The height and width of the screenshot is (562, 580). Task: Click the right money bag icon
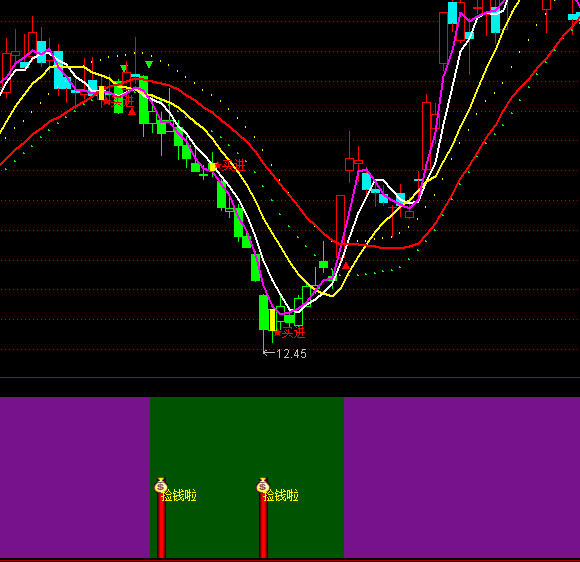pyautogui.click(x=263, y=485)
